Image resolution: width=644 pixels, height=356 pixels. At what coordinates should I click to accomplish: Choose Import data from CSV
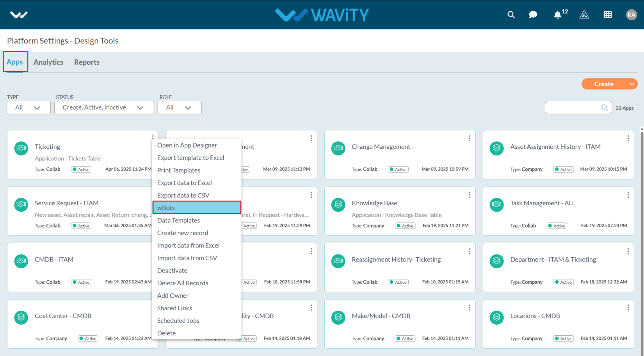(197, 258)
